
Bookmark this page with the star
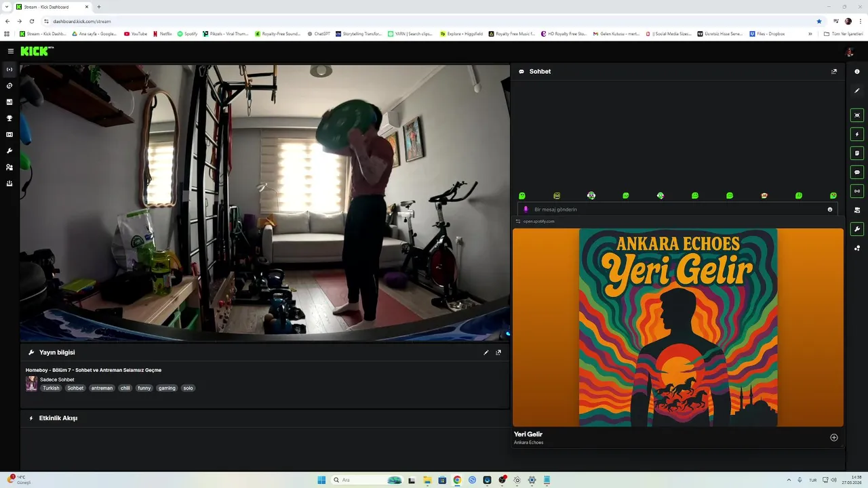[819, 21]
